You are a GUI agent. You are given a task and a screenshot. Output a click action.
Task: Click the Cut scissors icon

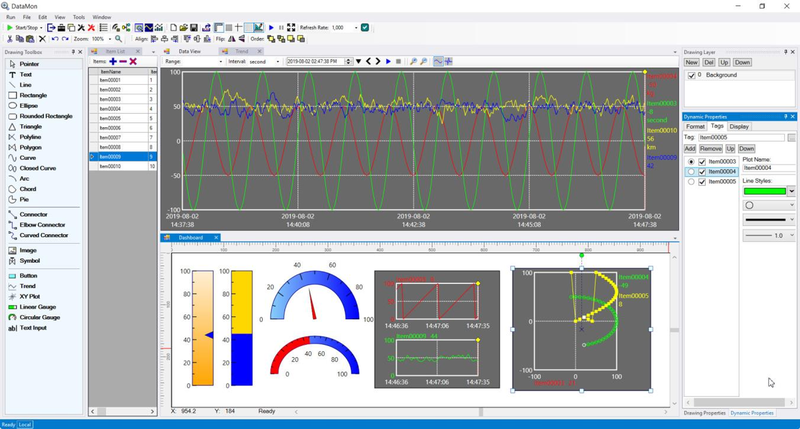pyautogui.click(x=9, y=39)
